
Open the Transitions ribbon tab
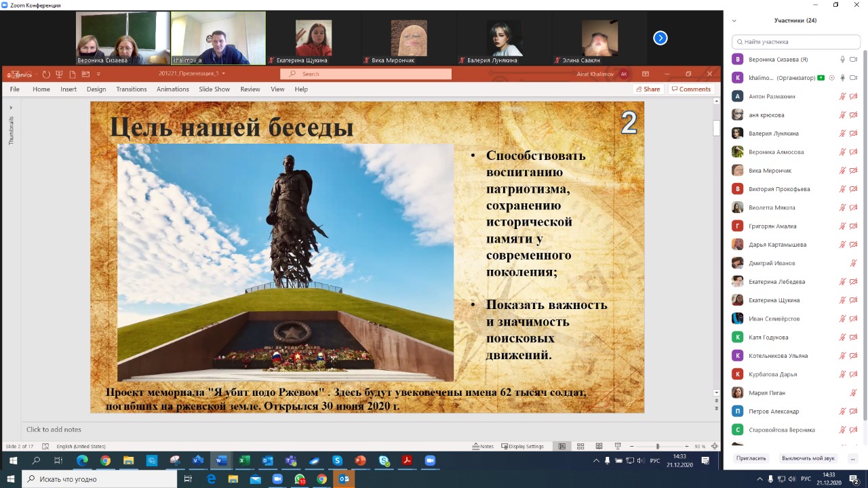(x=131, y=89)
